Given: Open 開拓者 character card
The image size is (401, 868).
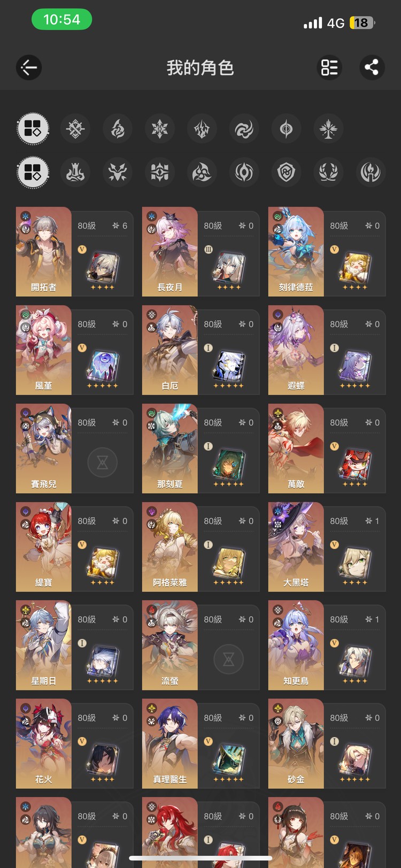Looking at the screenshot, I should (75, 252).
